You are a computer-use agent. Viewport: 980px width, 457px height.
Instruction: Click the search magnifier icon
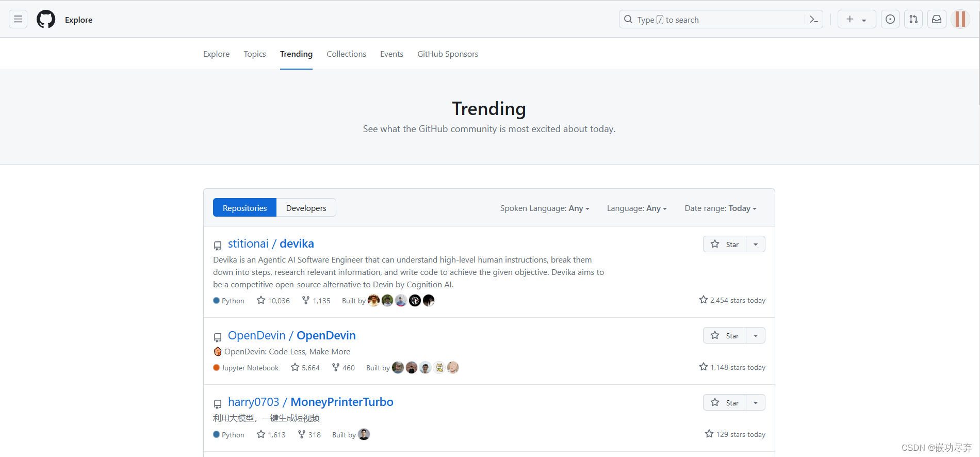628,20
